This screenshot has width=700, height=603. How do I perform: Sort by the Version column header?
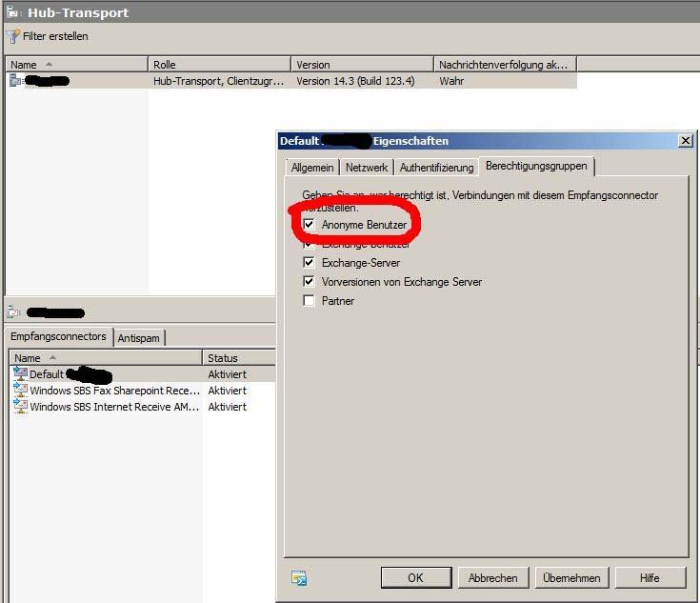point(363,65)
